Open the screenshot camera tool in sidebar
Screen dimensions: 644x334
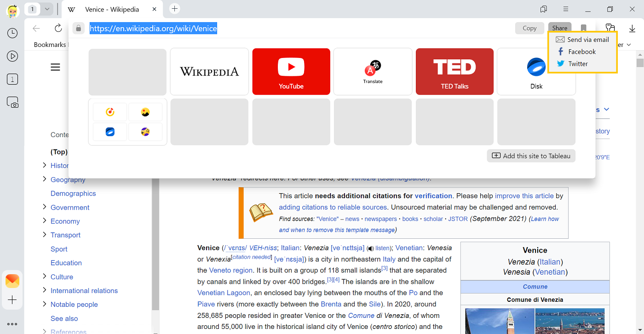[12, 102]
